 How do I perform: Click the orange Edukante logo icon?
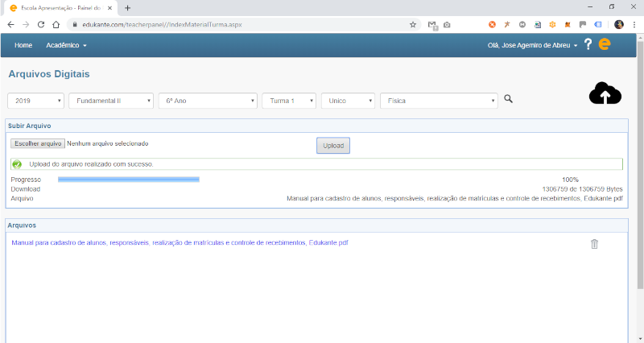605,45
